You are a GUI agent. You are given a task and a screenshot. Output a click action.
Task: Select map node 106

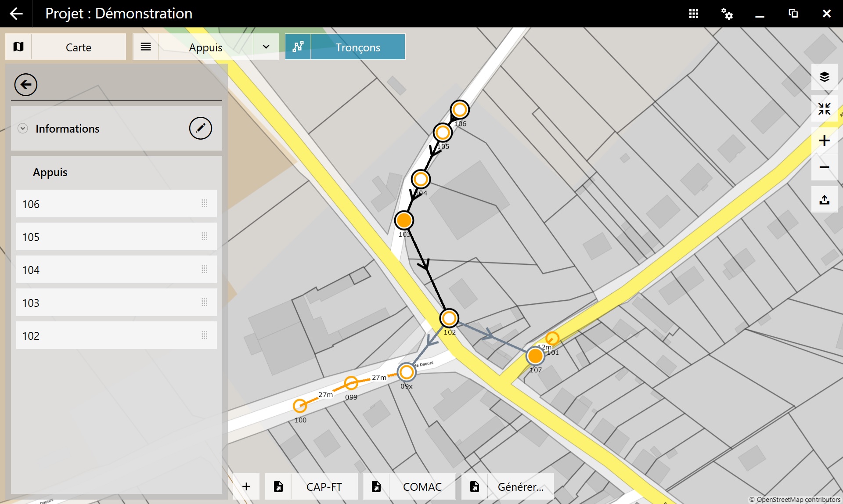click(x=460, y=110)
